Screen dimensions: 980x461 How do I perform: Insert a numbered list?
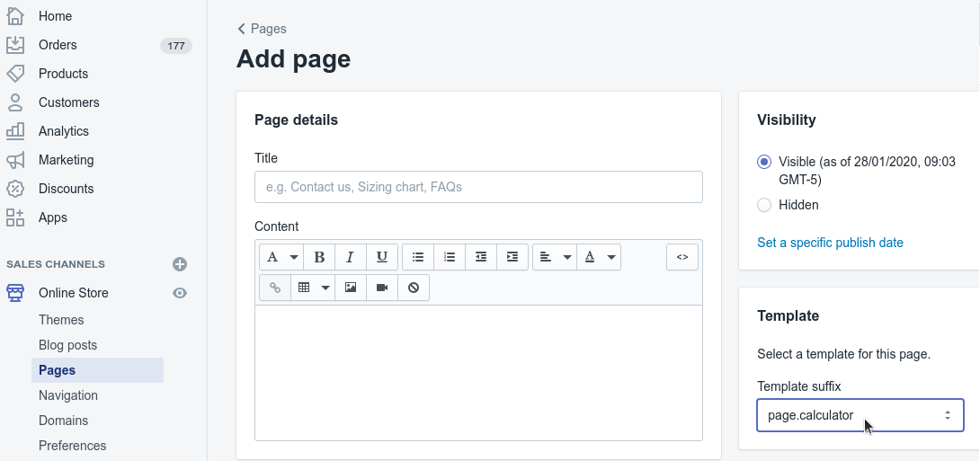(x=450, y=257)
